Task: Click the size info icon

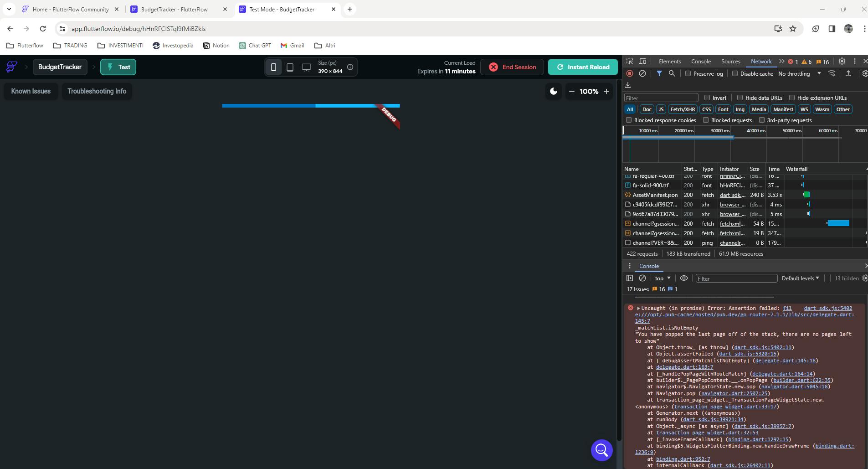Action: [x=350, y=67]
